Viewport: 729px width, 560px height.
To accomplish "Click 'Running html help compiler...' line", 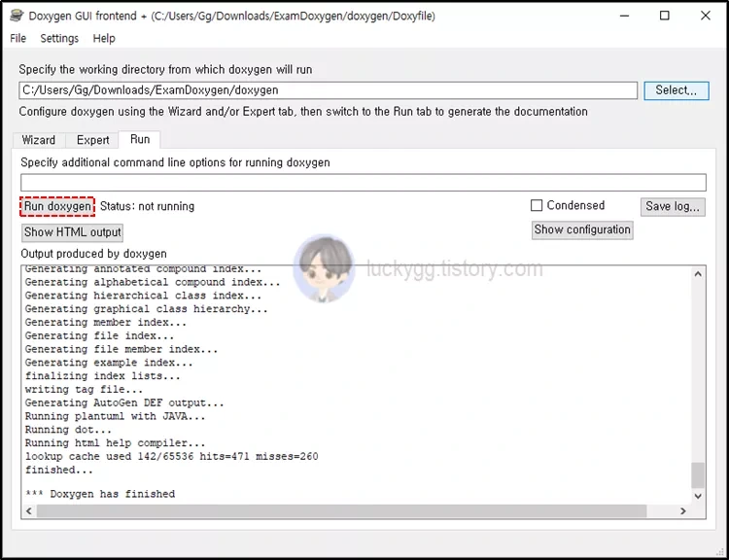I will 115,442.
